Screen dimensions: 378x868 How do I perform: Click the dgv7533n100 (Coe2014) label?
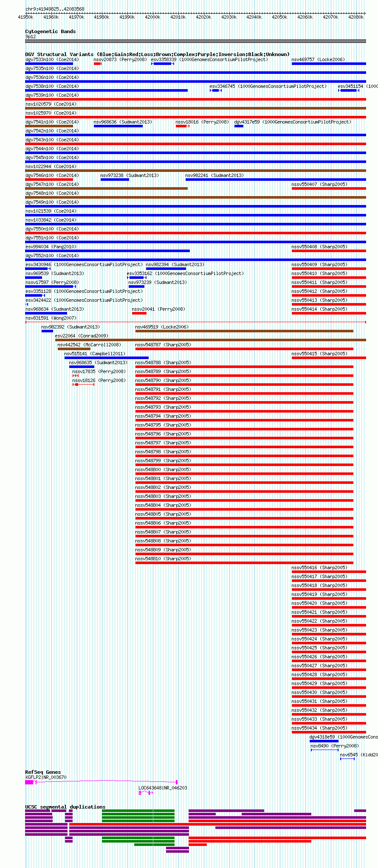click(52, 59)
